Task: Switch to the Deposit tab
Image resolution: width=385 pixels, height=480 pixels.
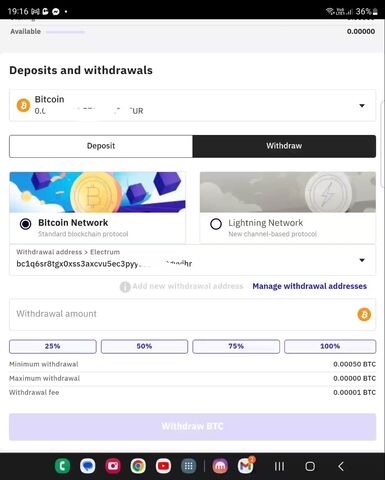Action: pos(101,146)
